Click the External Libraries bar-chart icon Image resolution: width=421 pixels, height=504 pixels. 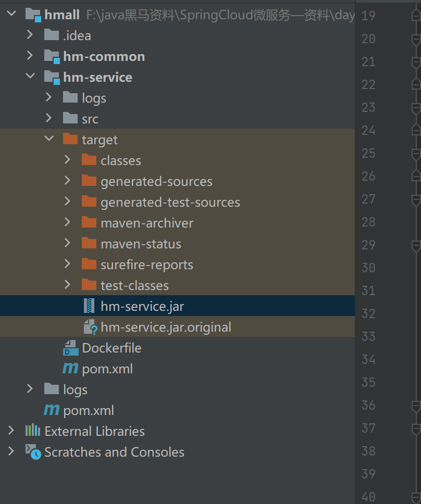pyautogui.click(x=33, y=430)
